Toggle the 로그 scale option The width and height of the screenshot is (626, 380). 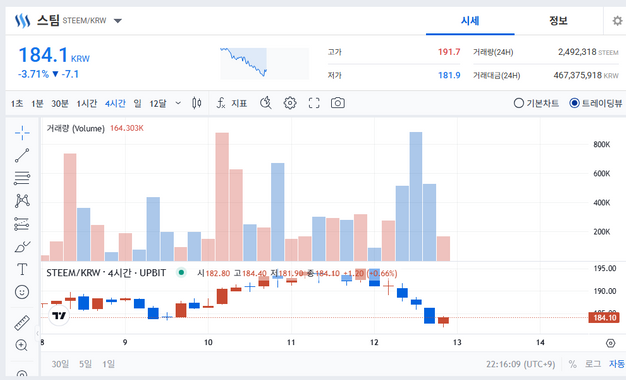[593, 364]
